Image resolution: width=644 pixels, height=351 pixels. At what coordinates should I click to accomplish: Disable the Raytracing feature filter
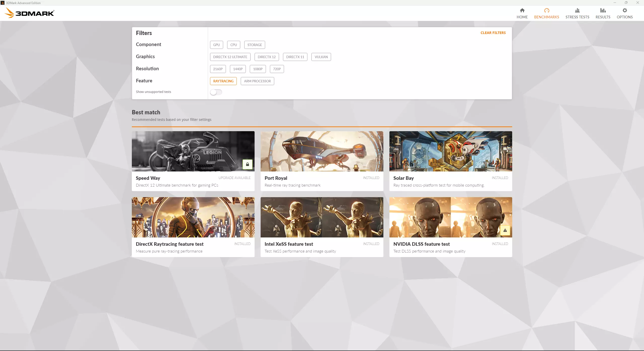[223, 81]
